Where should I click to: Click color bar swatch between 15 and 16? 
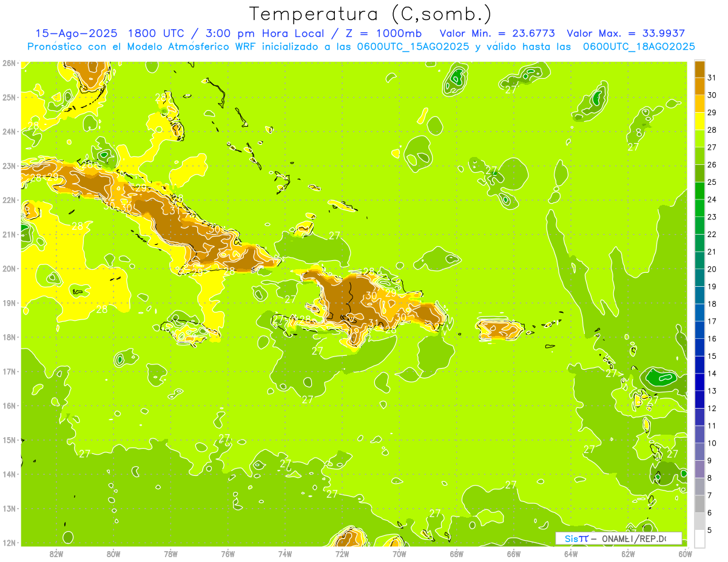coord(699,347)
